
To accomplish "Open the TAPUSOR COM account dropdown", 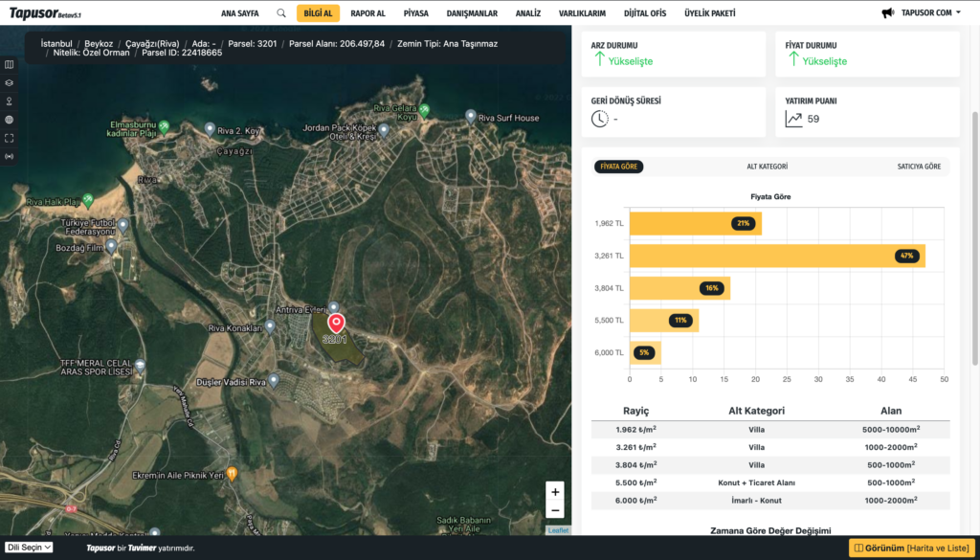I will 930,13.
